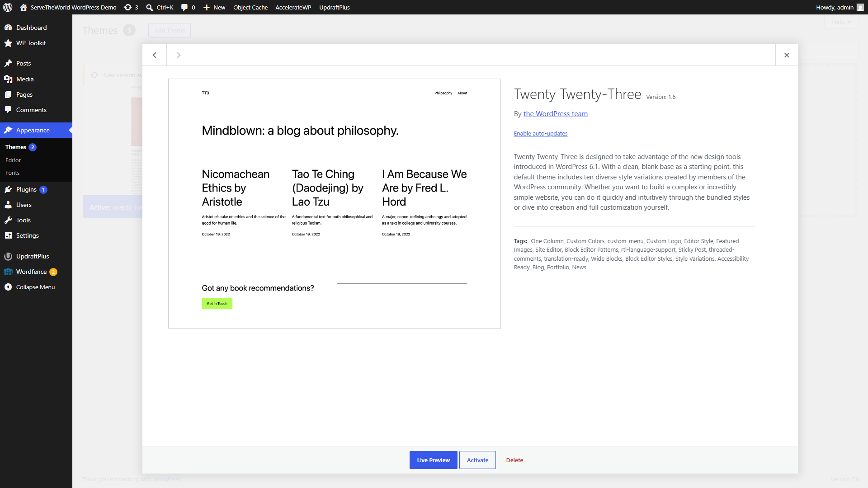Image resolution: width=868 pixels, height=488 pixels.
Task: Open AccelerateWP in admin bar
Action: [293, 7]
